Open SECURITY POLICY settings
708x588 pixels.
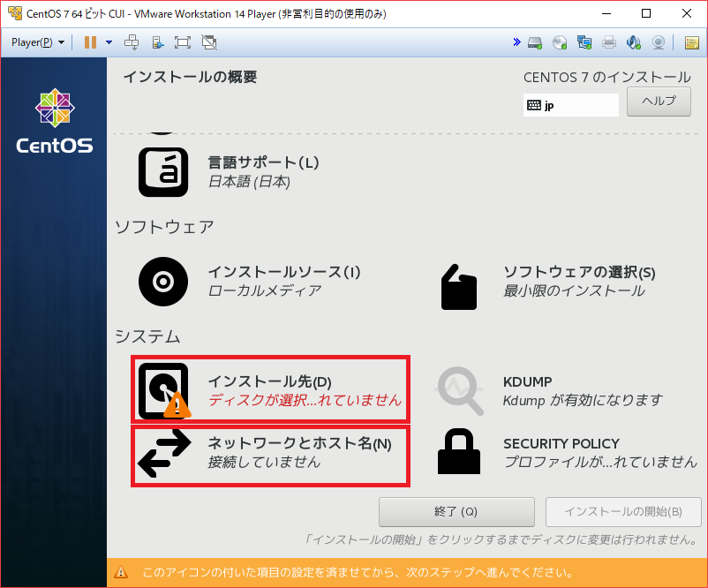pos(568,452)
